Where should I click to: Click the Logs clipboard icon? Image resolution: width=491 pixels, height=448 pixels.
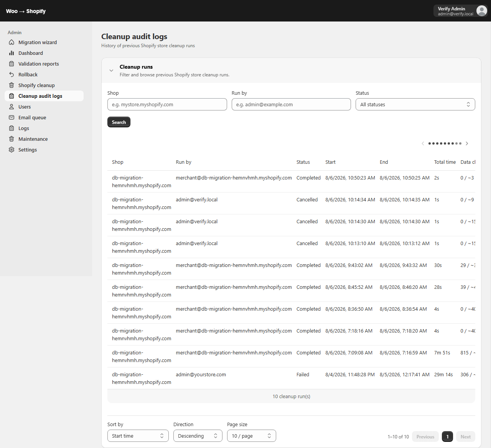(12, 128)
